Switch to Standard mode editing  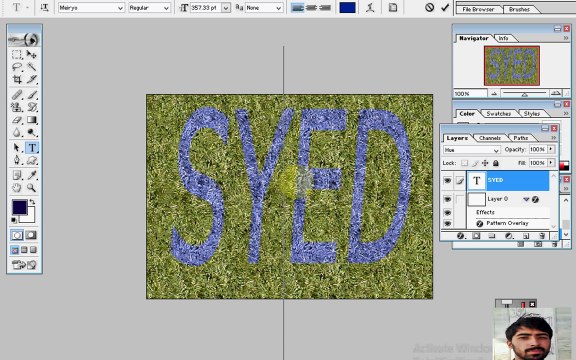pyautogui.click(x=17, y=235)
